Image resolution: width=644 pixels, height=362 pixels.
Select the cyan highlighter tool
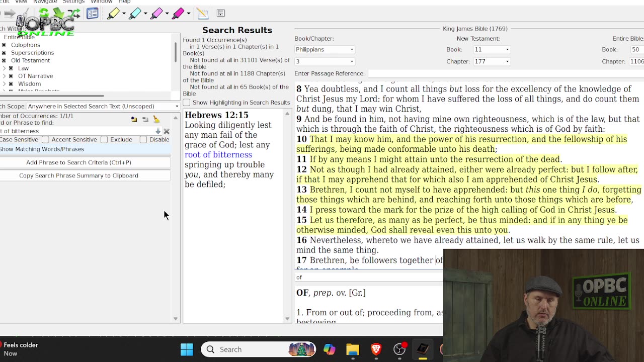(x=134, y=13)
